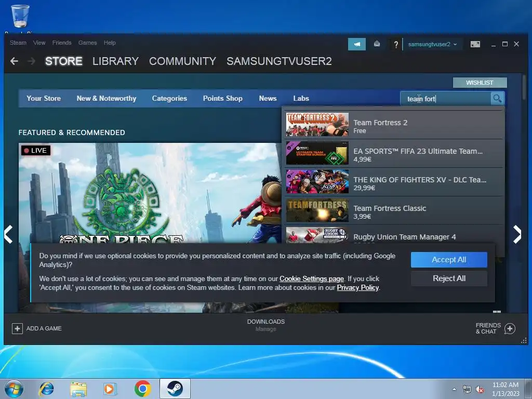Screen dimensions: 532x399
Task: Select EA SPORTS FIFA 23 Ultimate Team result
Action: (x=394, y=153)
